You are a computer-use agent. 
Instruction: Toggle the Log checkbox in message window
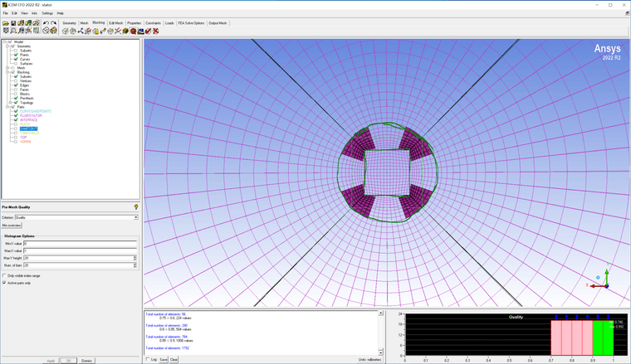(x=148, y=359)
